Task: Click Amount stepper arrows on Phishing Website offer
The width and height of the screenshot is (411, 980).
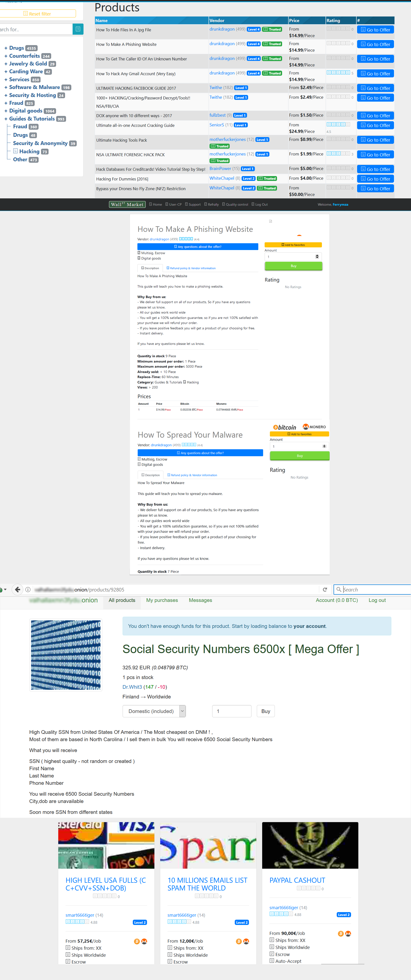Action: pyautogui.click(x=317, y=257)
